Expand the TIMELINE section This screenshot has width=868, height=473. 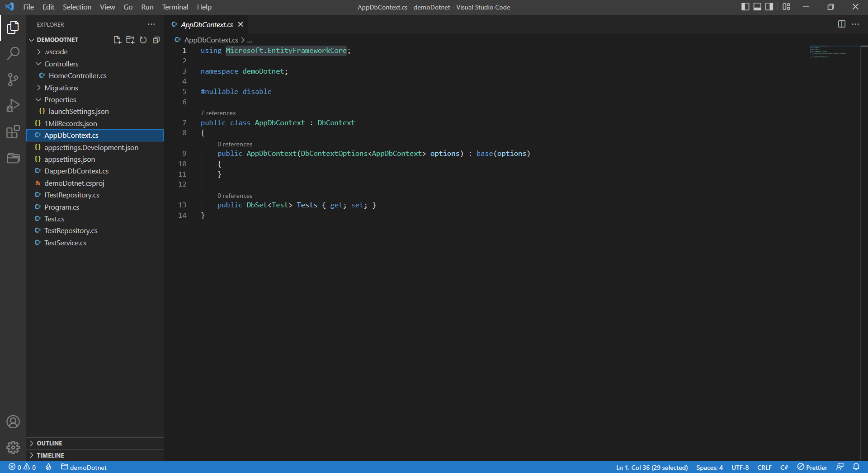pyautogui.click(x=95, y=455)
